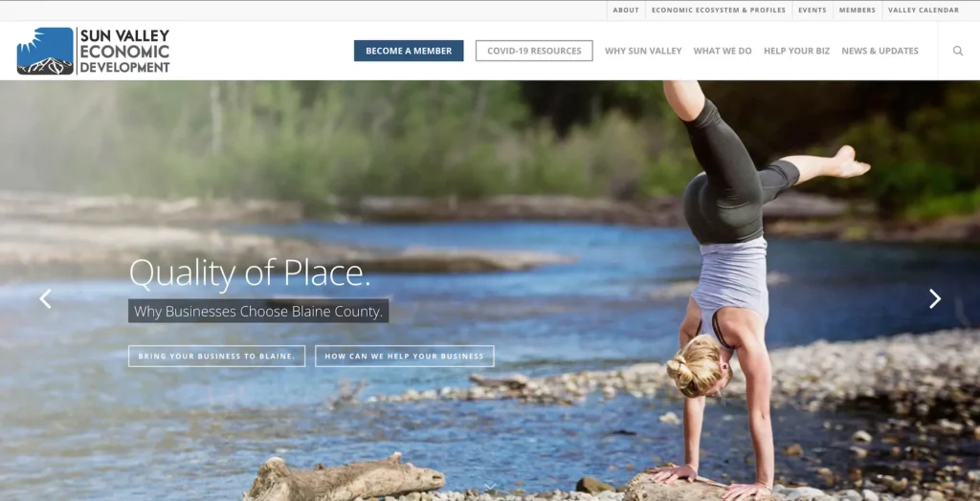Click Quality of Place headline
The image size is (980, 501).
click(250, 273)
